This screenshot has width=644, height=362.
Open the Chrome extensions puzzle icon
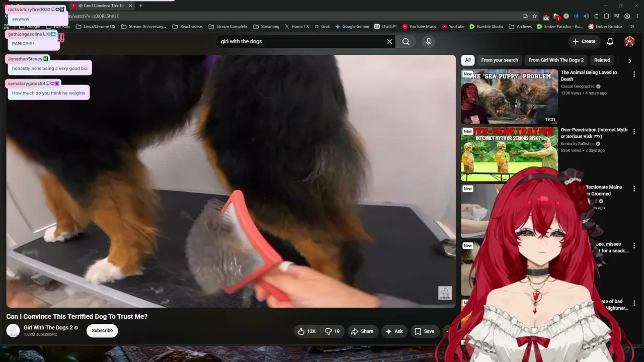tap(606, 16)
